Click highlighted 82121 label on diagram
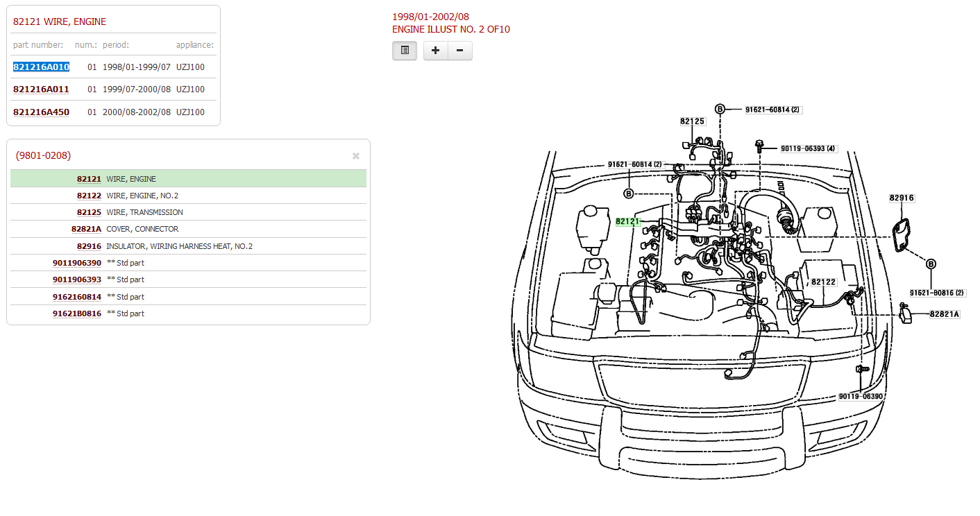The image size is (980, 516). 627,222
